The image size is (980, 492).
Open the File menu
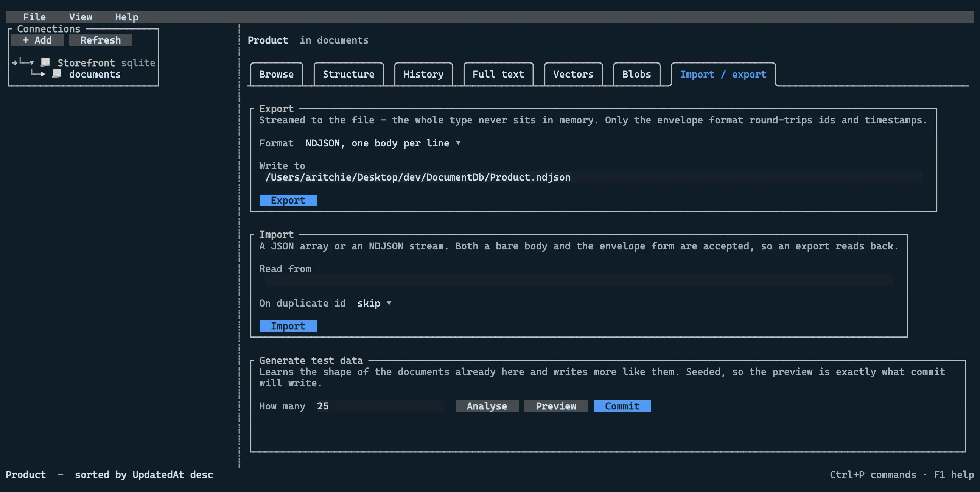click(34, 17)
